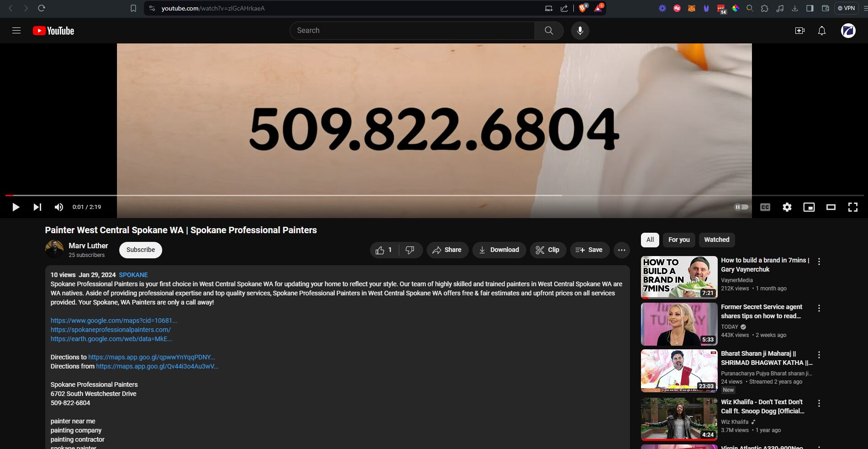Select the For you filter chip

click(679, 240)
